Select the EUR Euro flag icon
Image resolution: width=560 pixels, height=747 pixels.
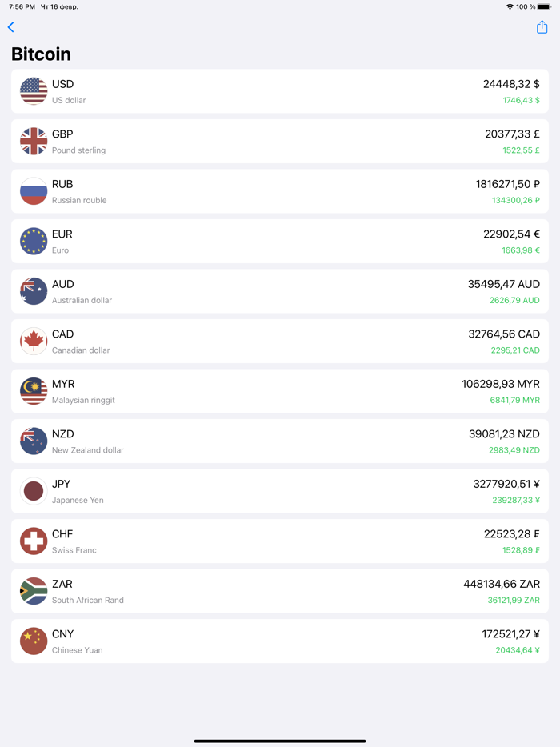click(x=33, y=241)
